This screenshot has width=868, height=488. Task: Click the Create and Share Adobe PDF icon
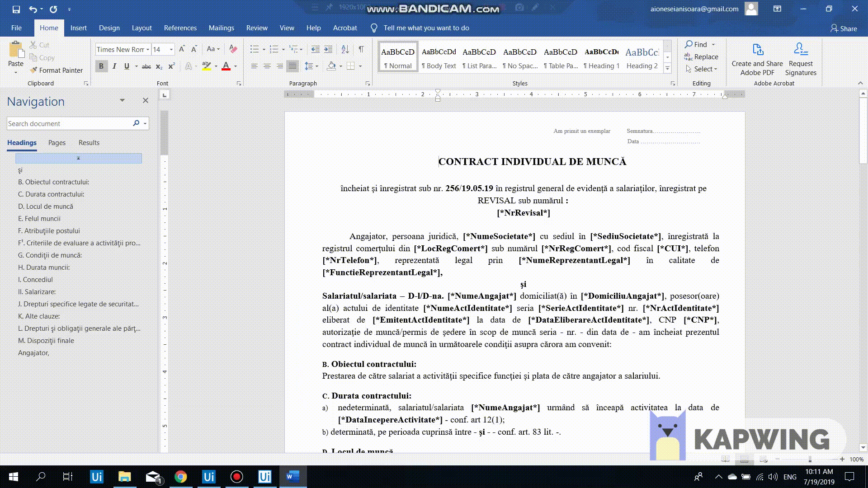click(757, 50)
